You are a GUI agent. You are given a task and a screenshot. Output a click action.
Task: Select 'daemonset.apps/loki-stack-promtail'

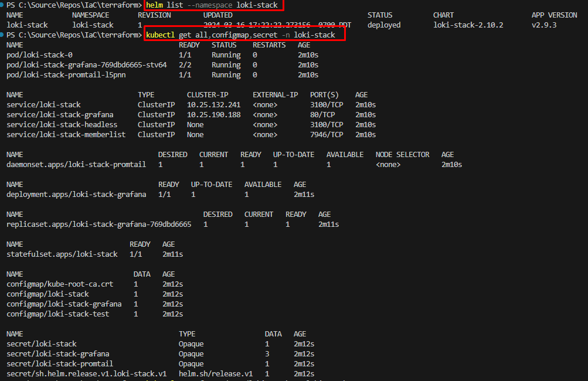point(76,165)
